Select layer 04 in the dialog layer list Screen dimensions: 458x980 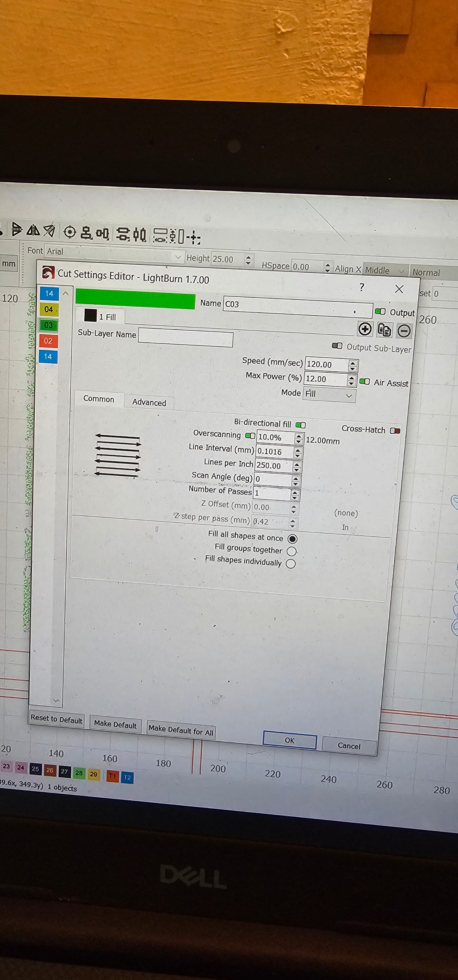[49, 309]
